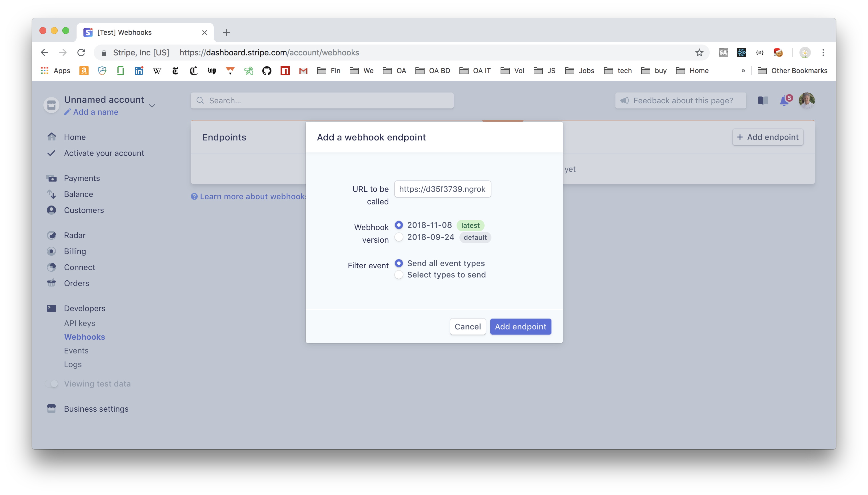Click the Cancel button
Viewport: 868px width, 495px height.
(x=467, y=326)
